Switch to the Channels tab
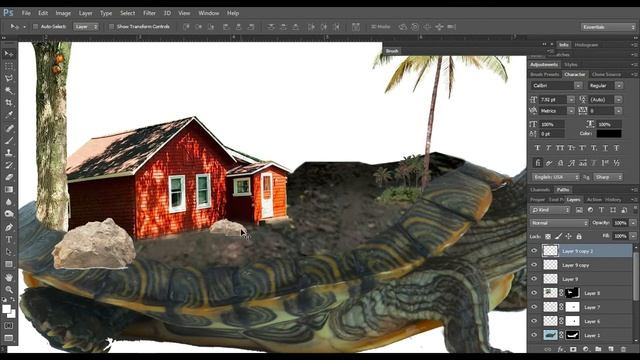640x360 pixels. [540, 190]
